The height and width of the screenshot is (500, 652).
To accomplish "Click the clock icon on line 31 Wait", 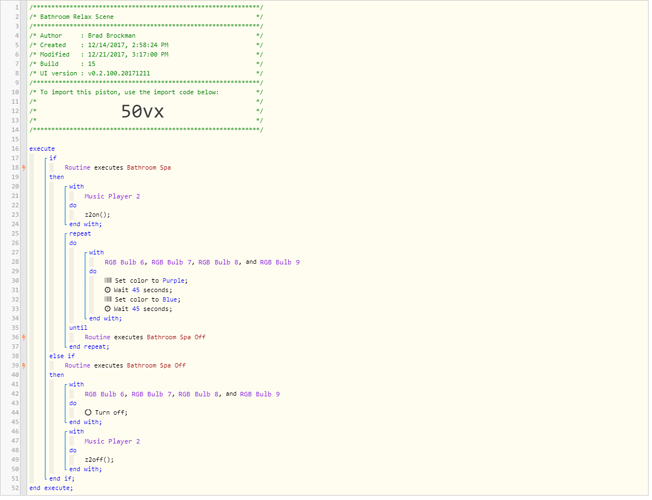I will 108,290.
